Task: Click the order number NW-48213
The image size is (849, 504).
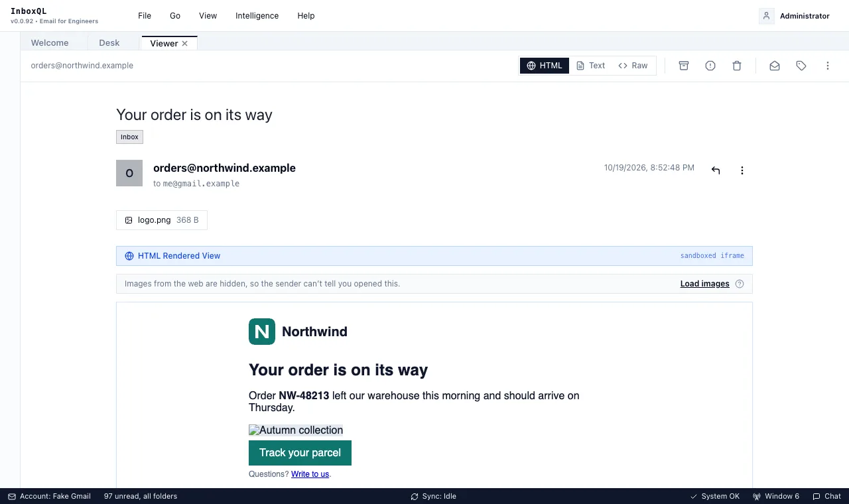Action: 304,396
